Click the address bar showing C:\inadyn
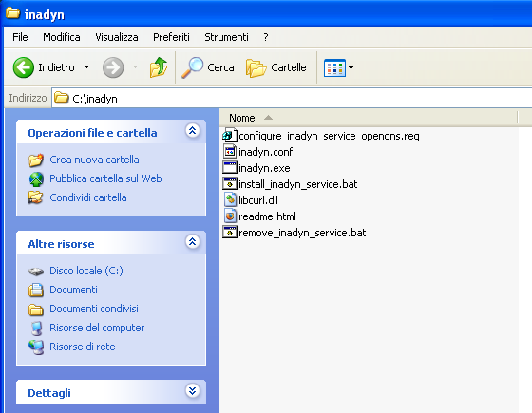 click(292, 99)
